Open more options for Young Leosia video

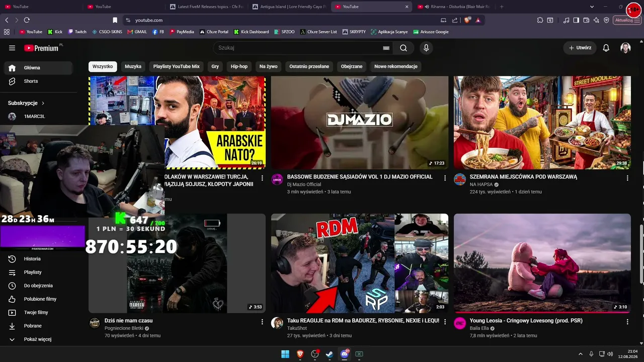[x=627, y=322]
